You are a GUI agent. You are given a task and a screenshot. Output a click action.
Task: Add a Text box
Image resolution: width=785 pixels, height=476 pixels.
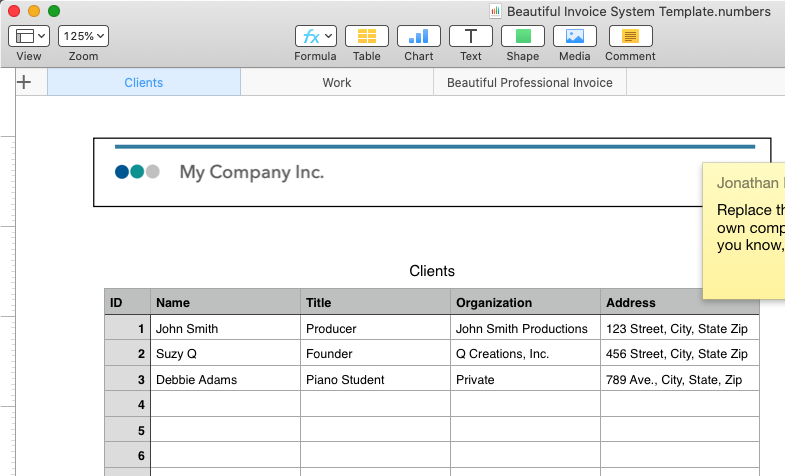tap(471, 36)
